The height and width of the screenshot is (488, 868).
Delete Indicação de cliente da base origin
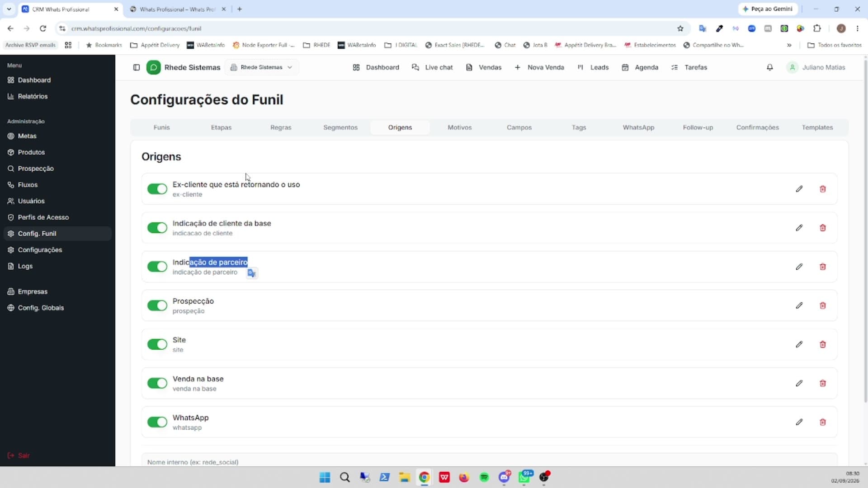(x=823, y=228)
